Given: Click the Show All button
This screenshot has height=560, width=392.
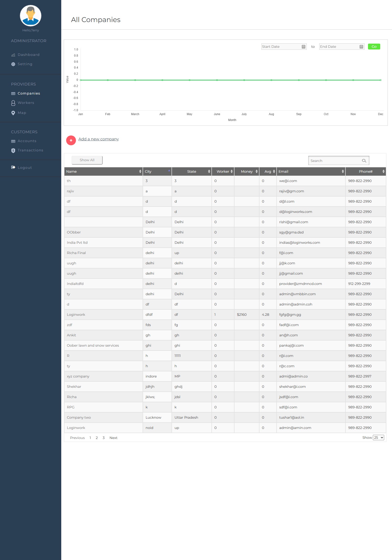Looking at the screenshot, I should point(87,160).
